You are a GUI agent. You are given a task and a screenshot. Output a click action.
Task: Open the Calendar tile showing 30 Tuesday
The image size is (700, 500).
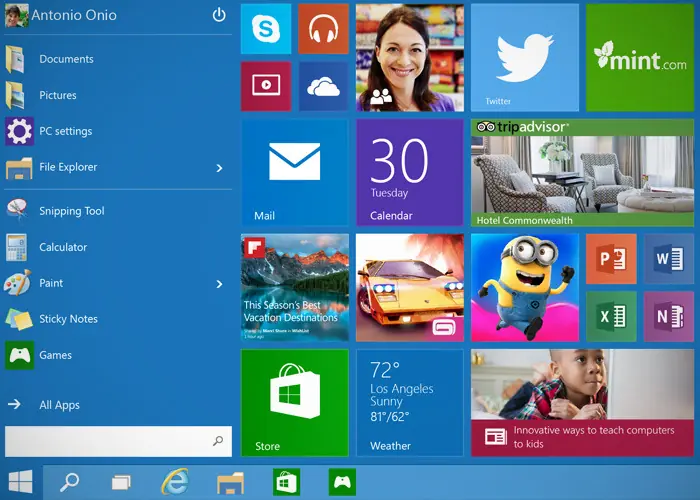click(x=410, y=172)
